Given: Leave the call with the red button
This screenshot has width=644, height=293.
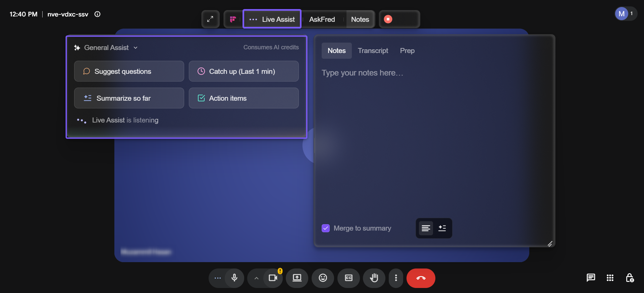Looking at the screenshot, I should click(x=421, y=278).
